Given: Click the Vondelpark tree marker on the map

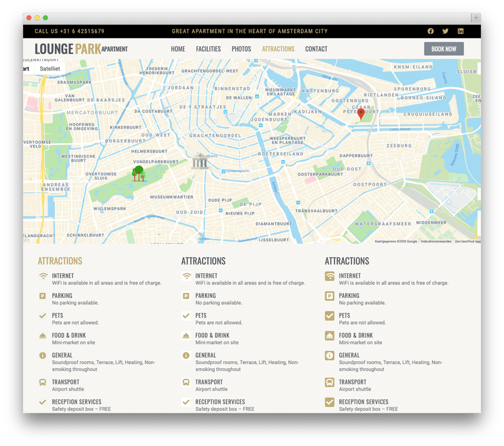Looking at the screenshot, I should tap(138, 173).
